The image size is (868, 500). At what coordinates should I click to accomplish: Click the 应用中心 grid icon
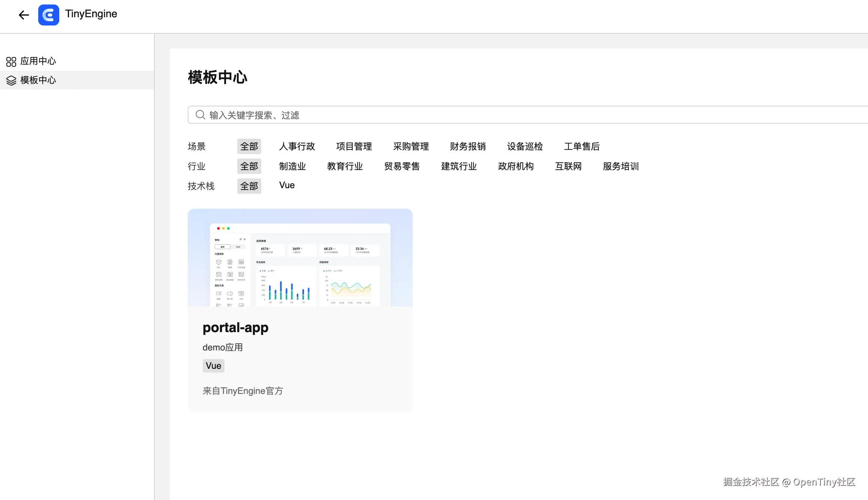coord(11,61)
